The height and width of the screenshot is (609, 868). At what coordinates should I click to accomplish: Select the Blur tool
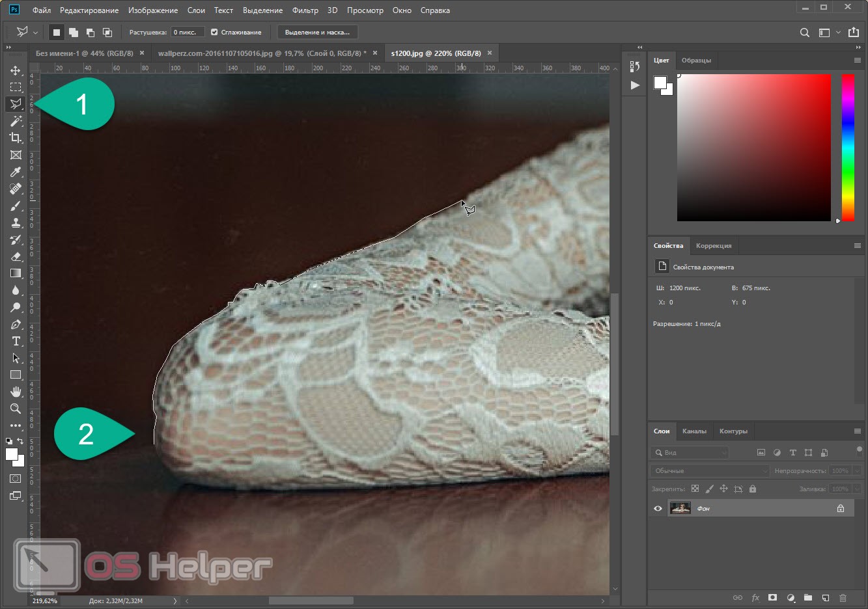(16, 290)
